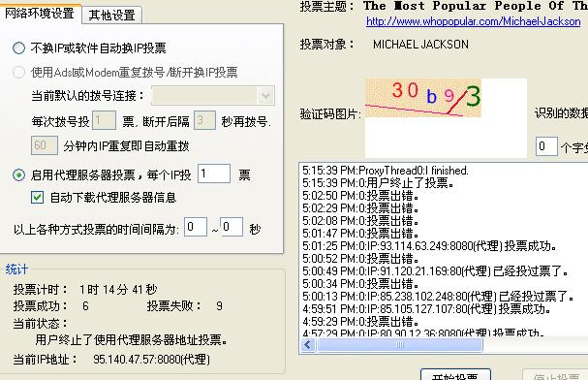Toggle 自动下载代理服务器信息 checkbox
This screenshot has width=588, height=380.
pyautogui.click(x=37, y=198)
